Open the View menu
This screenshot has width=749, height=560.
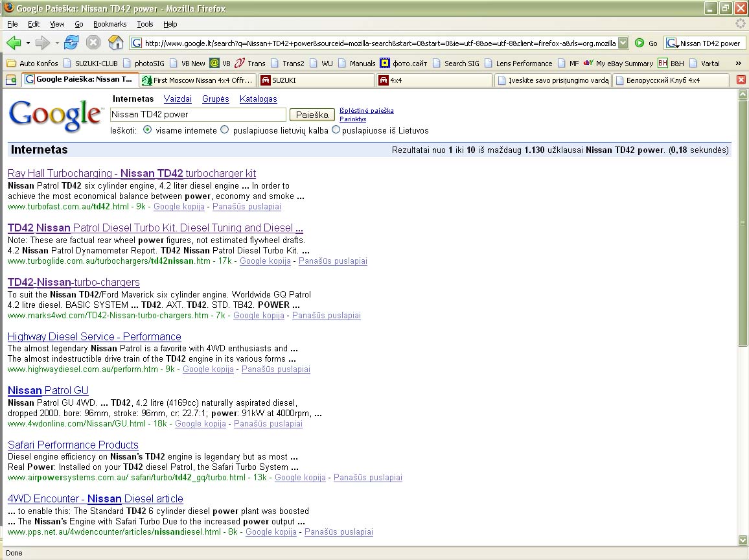57,24
